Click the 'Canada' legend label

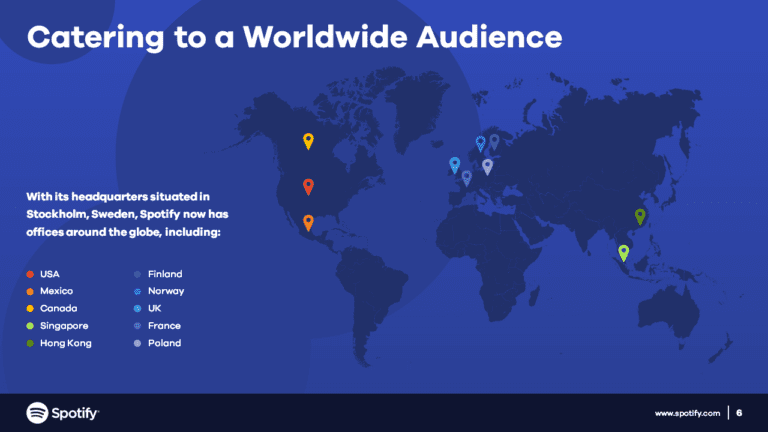click(x=59, y=309)
